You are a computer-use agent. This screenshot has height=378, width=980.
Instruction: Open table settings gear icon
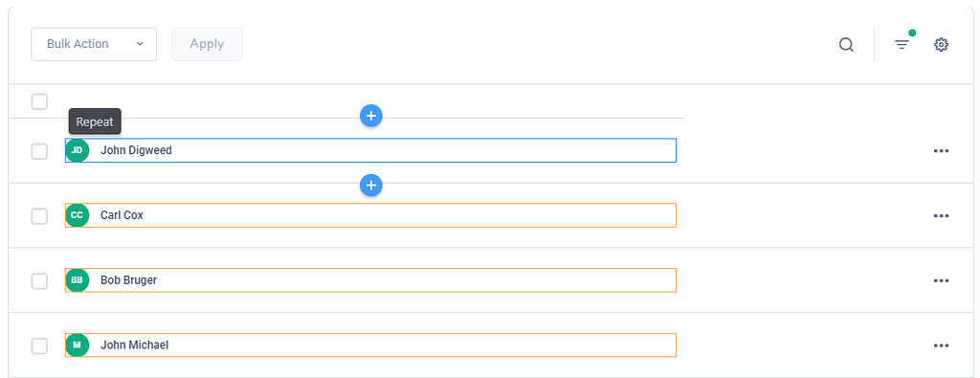(x=942, y=44)
